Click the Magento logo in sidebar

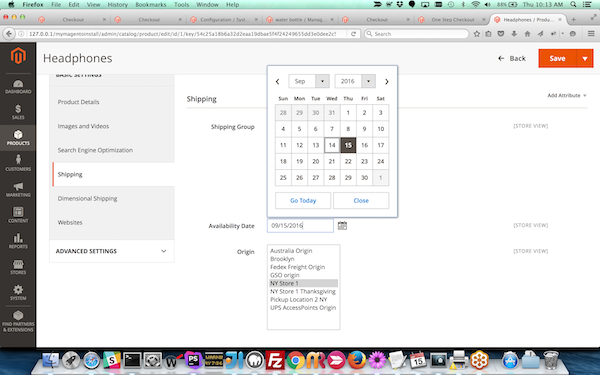click(x=18, y=56)
